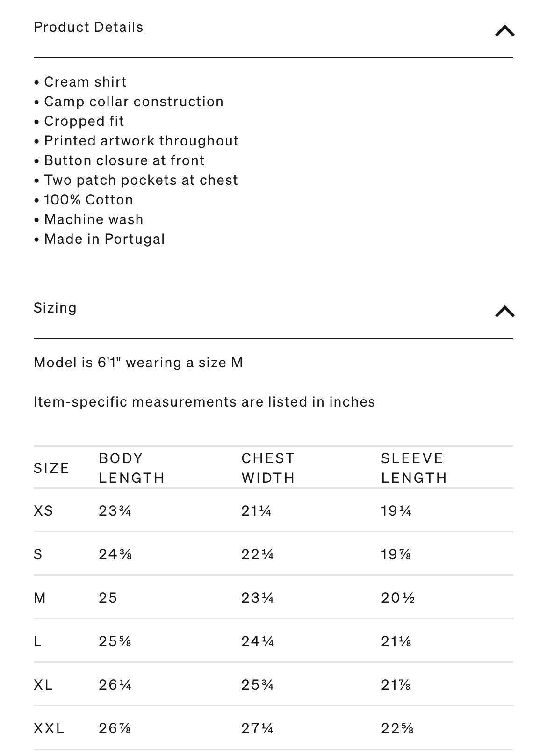This screenshot has width=547, height=756.
Task: Click the CHEST WIDTH column header
Action: point(268,468)
